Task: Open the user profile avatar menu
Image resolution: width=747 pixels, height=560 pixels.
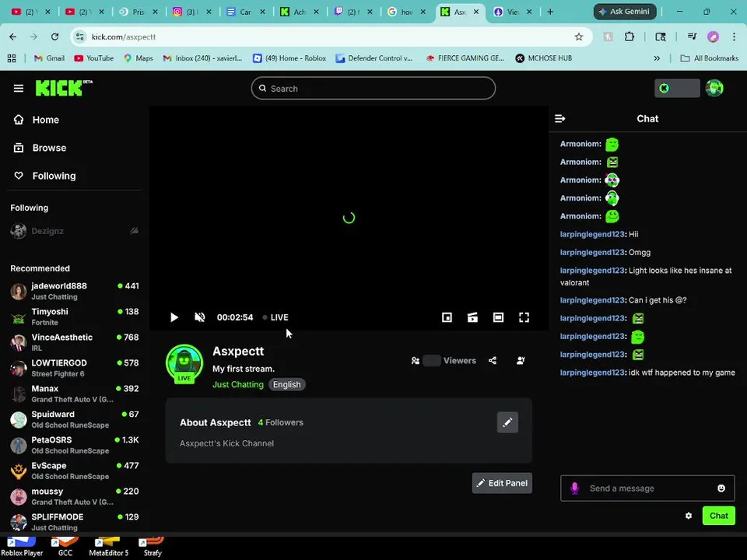Action: (714, 88)
